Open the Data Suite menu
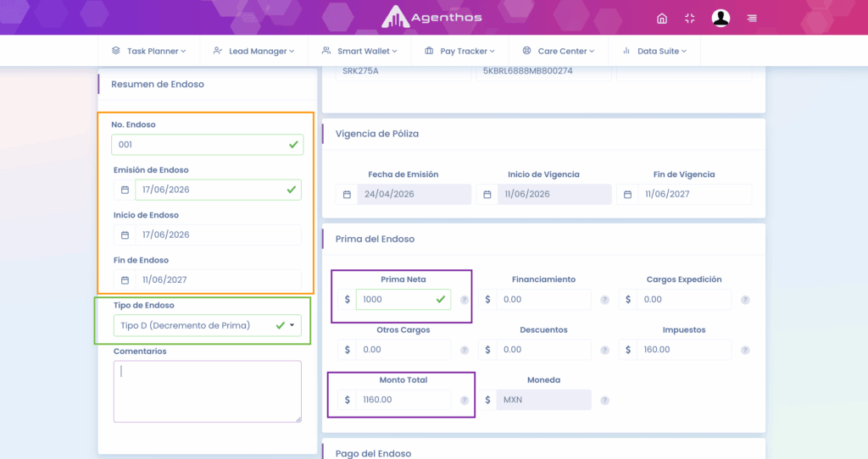868x459 pixels. pos(654,51)
